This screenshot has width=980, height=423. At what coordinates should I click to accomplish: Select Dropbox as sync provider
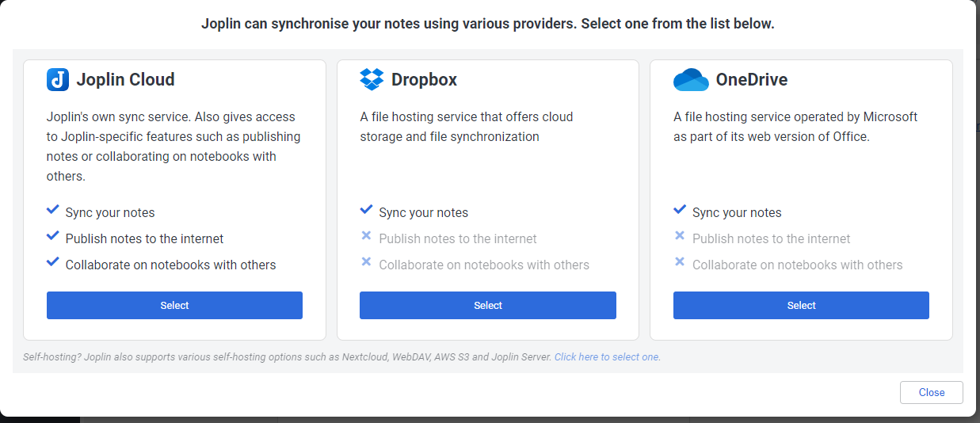488,305
